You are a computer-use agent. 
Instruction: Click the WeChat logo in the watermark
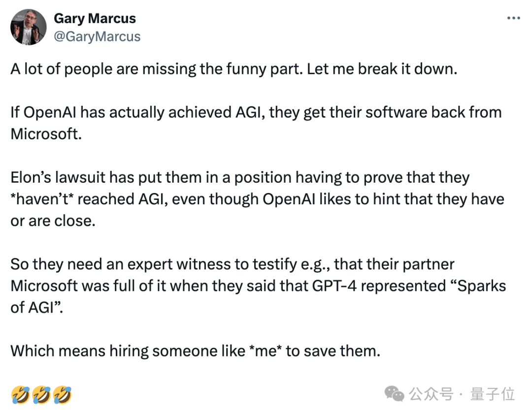tap(394, 393)
